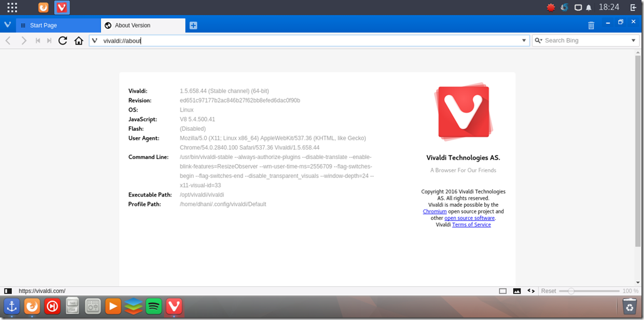Click the JavaScript value V8 5.4.500.41

[x=197, y=119]
